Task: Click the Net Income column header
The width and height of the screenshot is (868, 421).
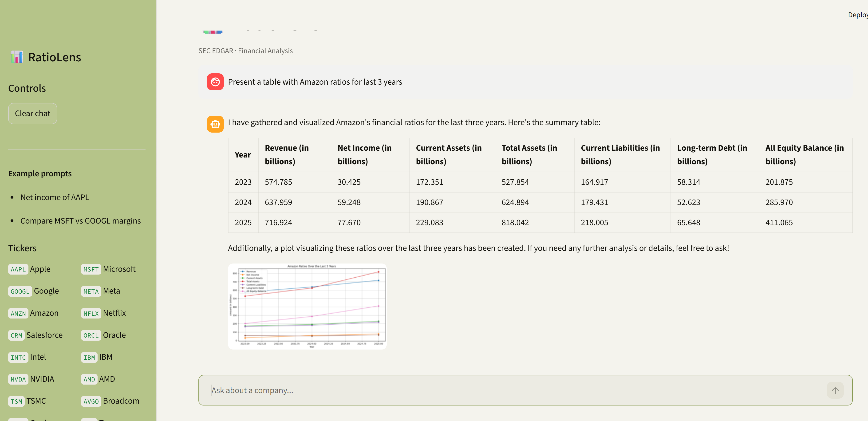Action: pyautogui.click(x=364, y=155)
